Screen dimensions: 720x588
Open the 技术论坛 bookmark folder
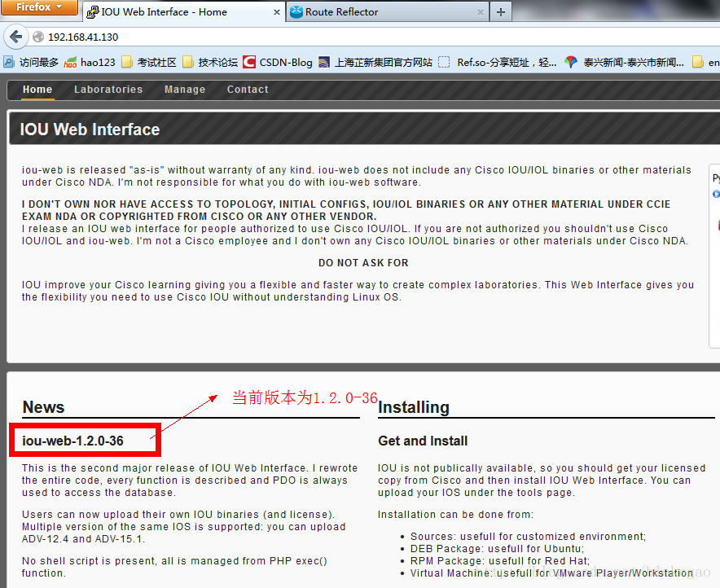point(210,62)
